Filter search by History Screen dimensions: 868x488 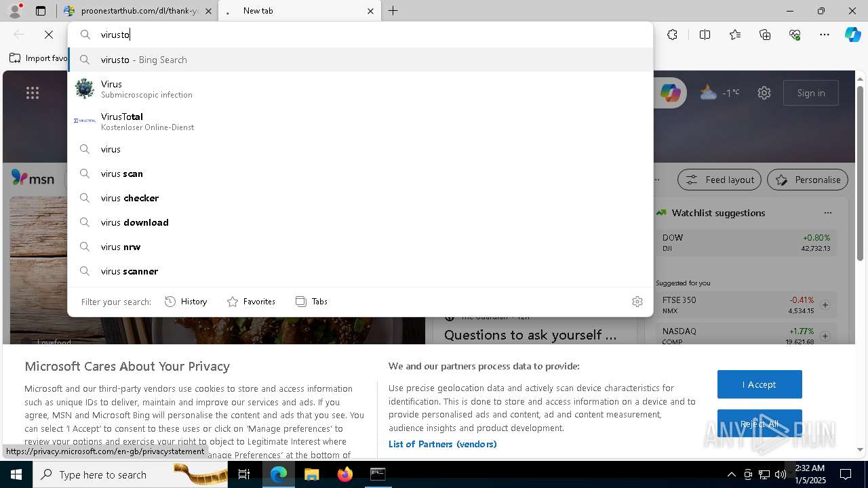(x=186, y=302)
